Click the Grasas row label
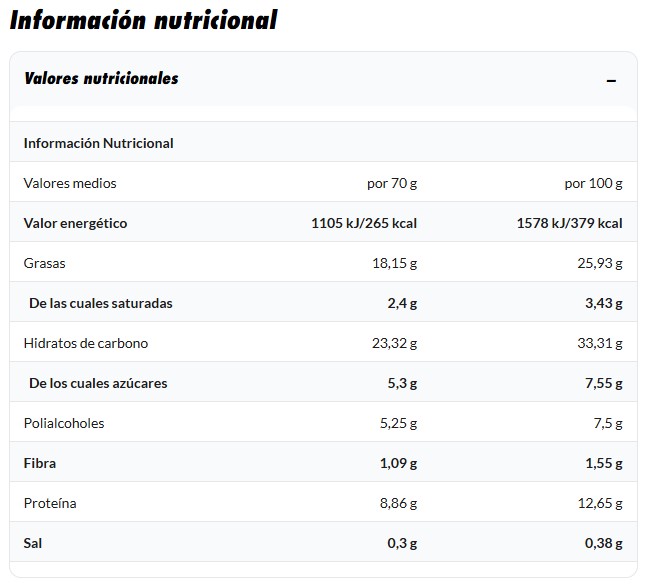Screen dimensions: 648x586 (44, 263)
